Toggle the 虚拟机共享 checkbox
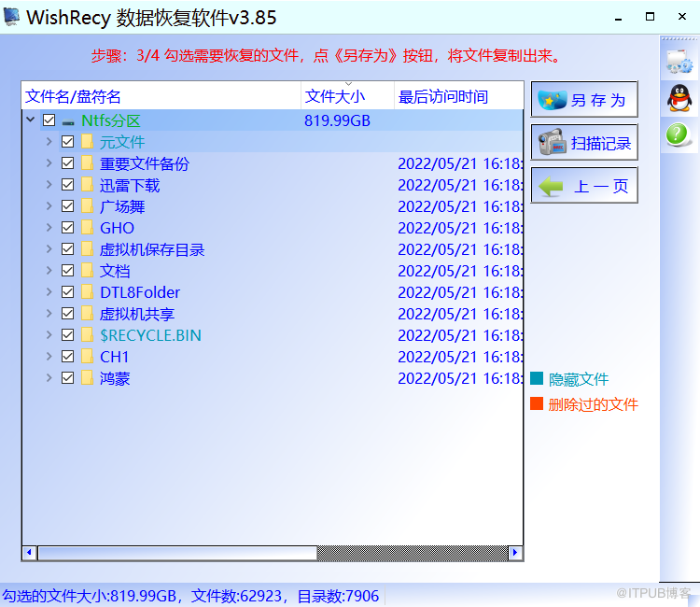Screen dimensions: 700x607 (x=67, y=314)
